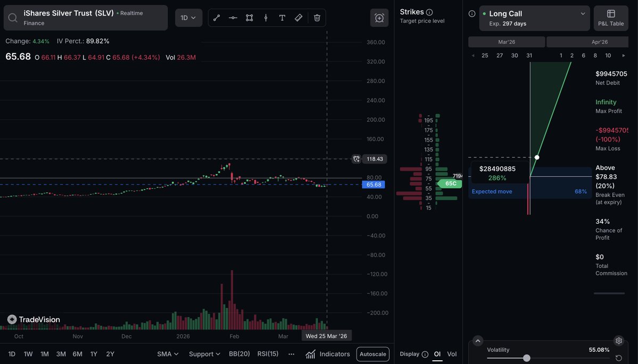638x364 pixels.
Task: Click the Volatility slider handle
Action: pyautogui.click(x=526, y=358)
